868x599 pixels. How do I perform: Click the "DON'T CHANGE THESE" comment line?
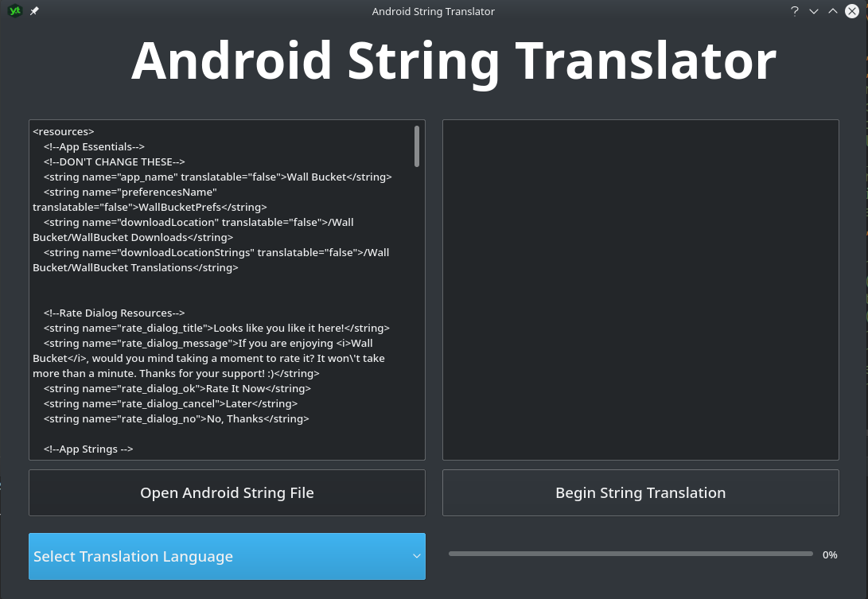(114, 161)
